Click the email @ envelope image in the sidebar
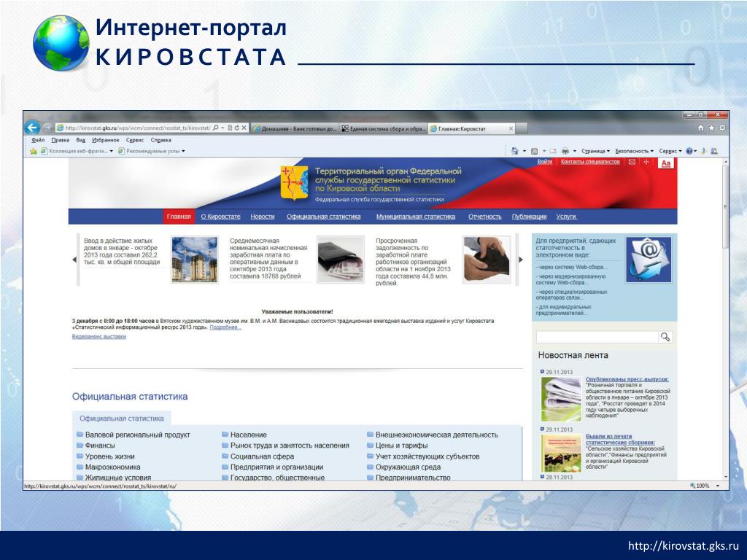The image size is (747, 560). pos(649,260)
